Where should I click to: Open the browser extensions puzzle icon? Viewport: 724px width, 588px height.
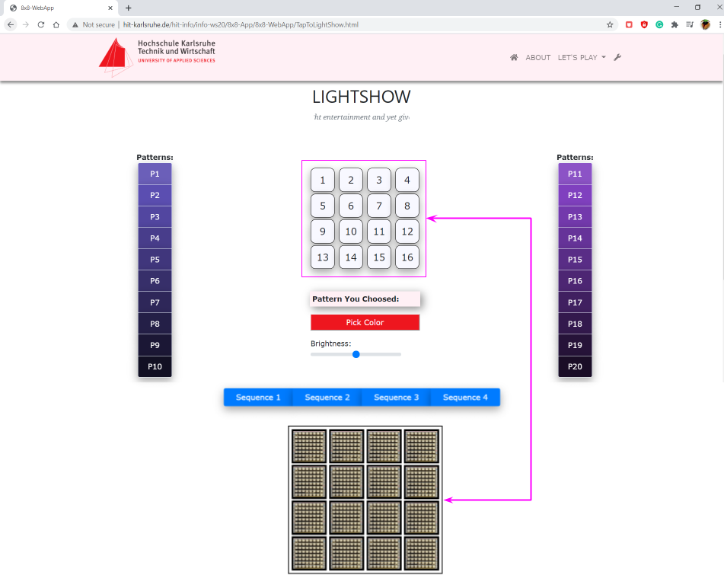pos(675,24)
